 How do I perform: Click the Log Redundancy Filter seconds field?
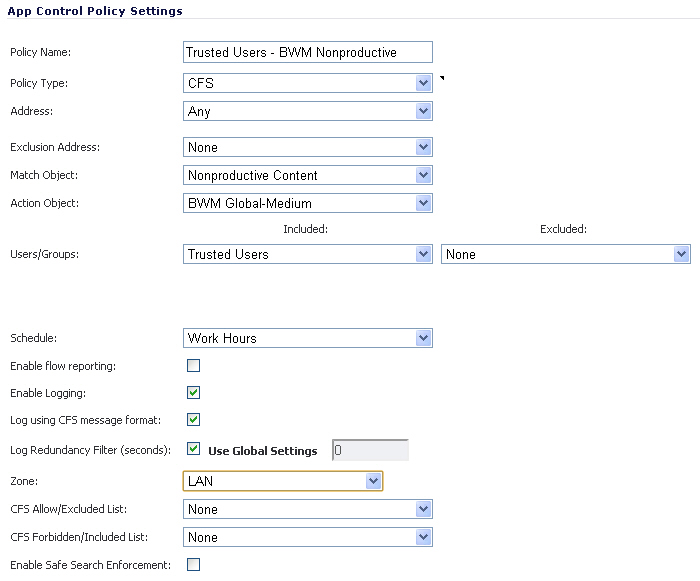coord(370,451)
